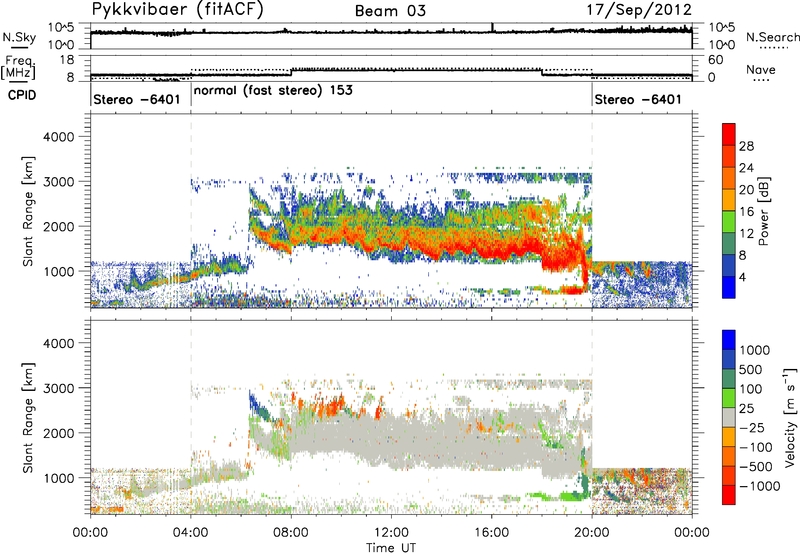Click the "16:00" time tick label
800x554 pixels.
click(491, 533)
